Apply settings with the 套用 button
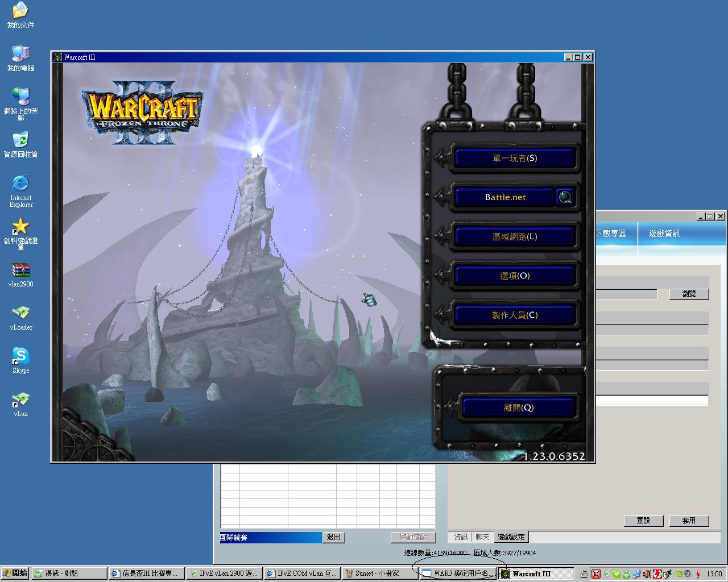728x582 pixels. click(x=689, y=521)
